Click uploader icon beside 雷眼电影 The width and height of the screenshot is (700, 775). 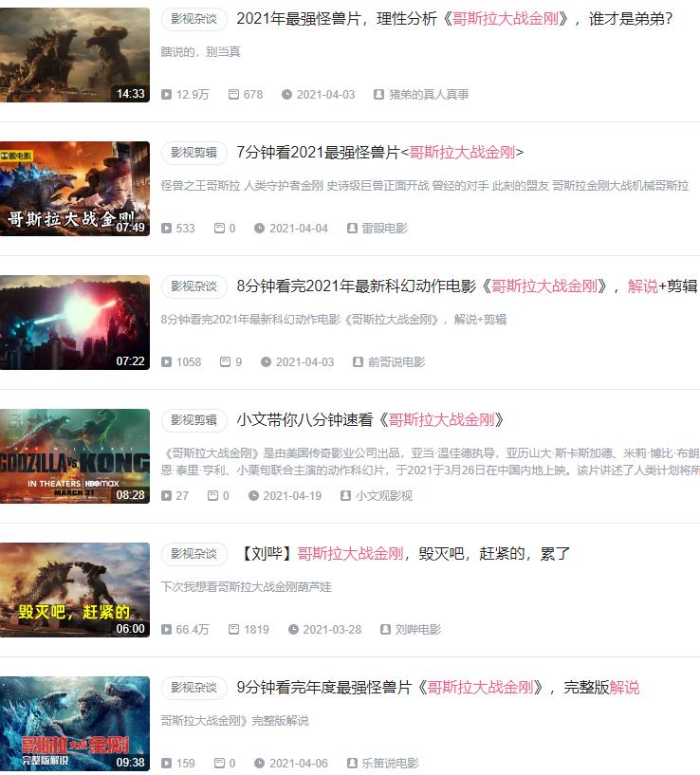point(352,229)
